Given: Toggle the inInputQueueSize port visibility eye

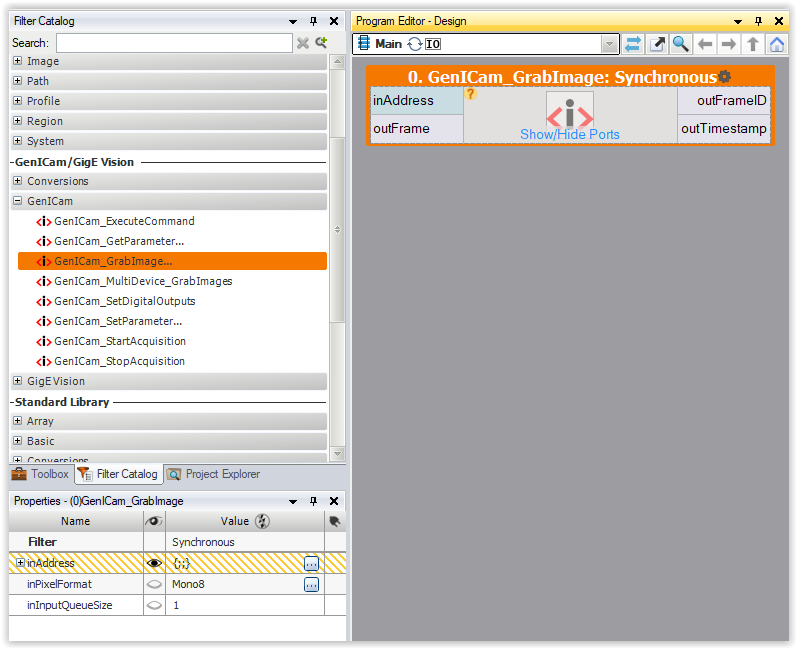Looking at the screenshot, I should pos(154,605).
